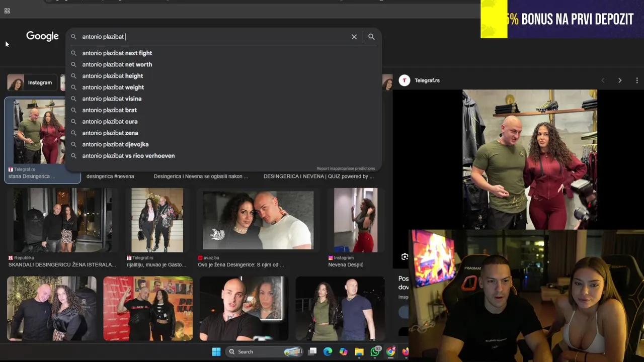Image resolution: width=644 pixels, height=362 pixels.
Task: Click the Telegraf.rs round logo in preview panel
Action: click(x=405, y=80)
